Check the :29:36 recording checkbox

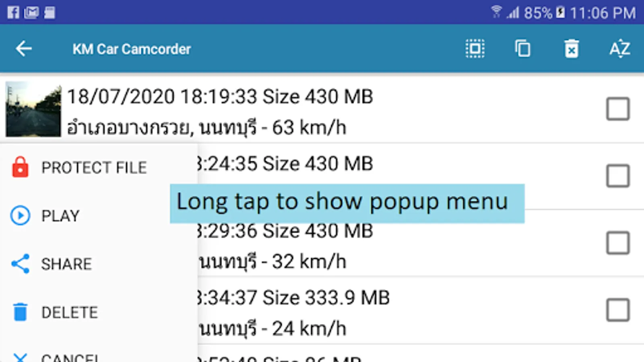[618, 243]
